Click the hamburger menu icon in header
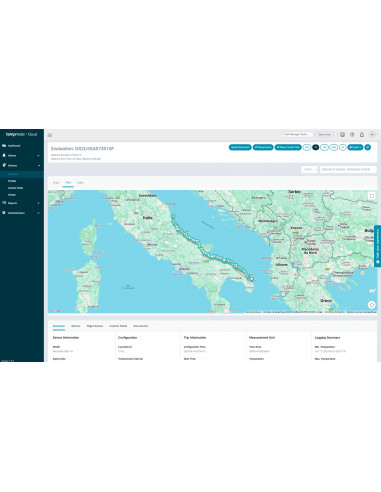 click(x=50, y=135)
